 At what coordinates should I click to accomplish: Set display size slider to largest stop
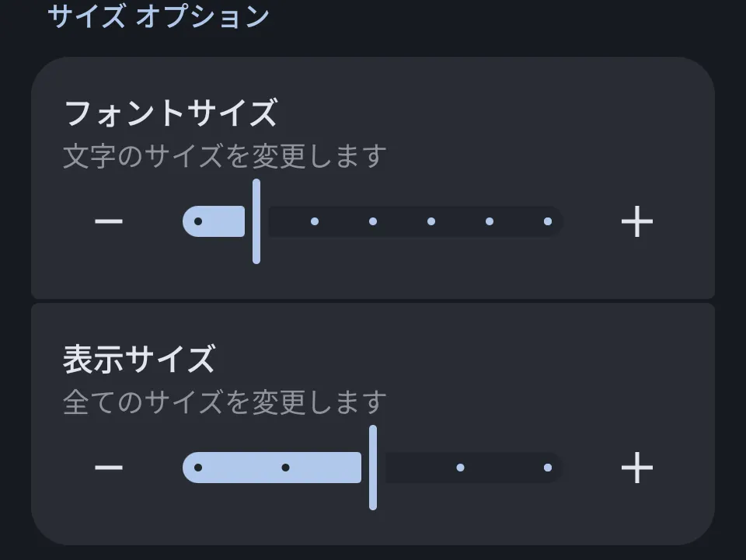(x=548, y=468)
